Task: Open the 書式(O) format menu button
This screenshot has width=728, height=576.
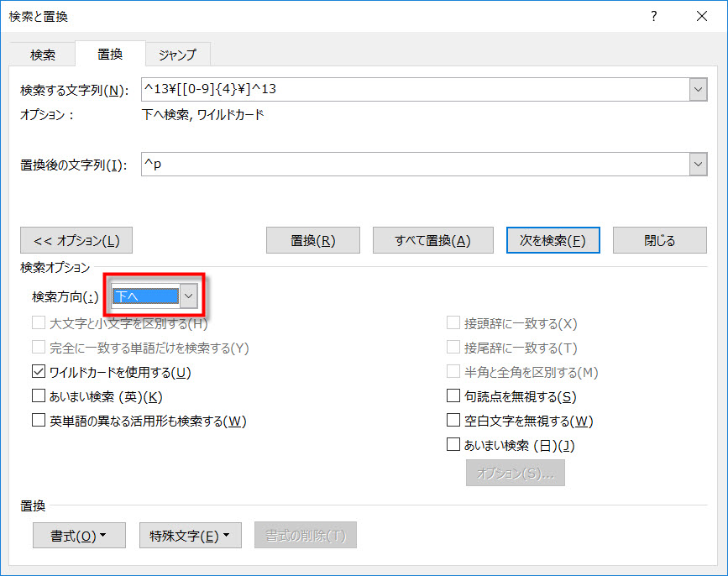Action: [79, 536]
